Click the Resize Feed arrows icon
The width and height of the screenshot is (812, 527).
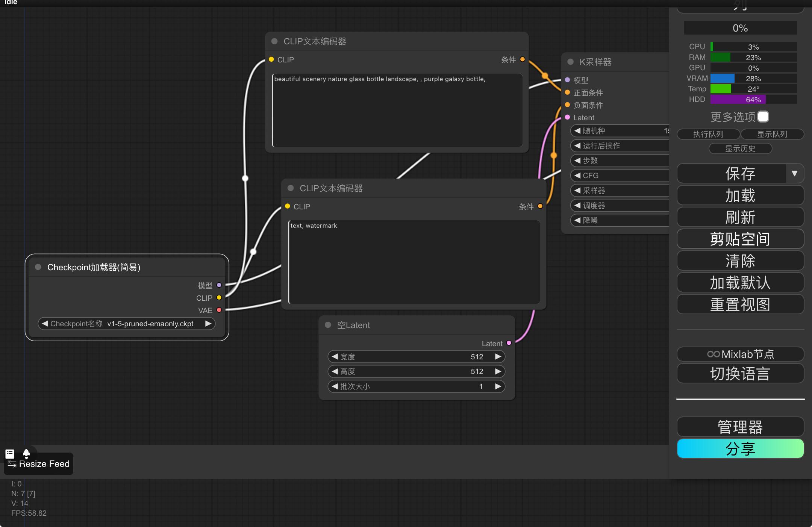(x=12, y=464)
